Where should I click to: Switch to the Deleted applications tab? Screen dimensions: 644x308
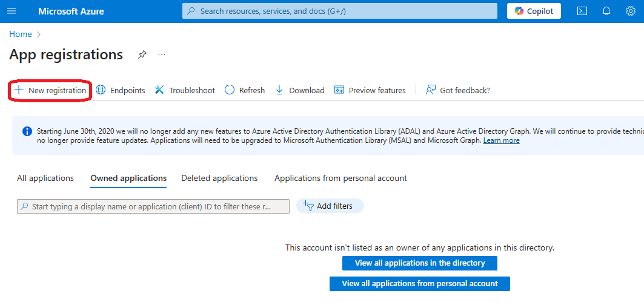click(x=219, y=178)
